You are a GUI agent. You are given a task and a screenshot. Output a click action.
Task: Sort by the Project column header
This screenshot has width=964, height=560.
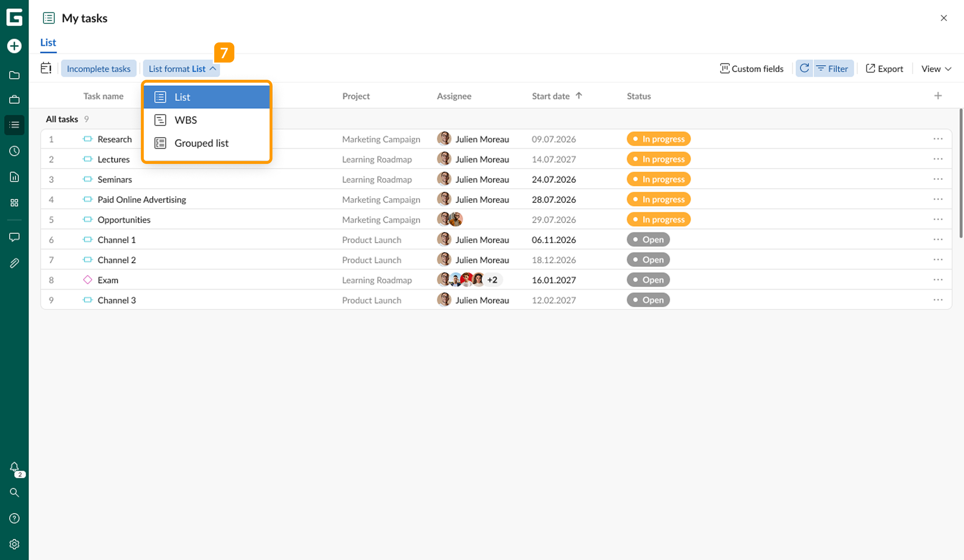coord(356,96)
